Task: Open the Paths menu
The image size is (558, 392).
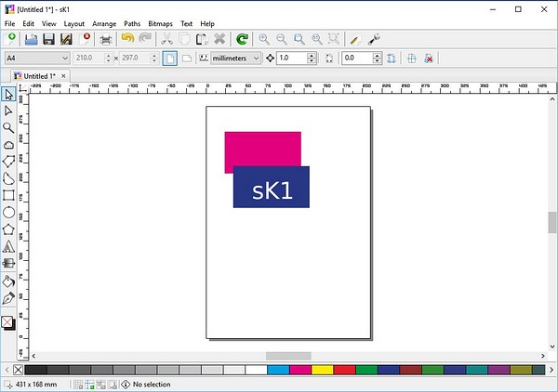Action: [132, 24]
